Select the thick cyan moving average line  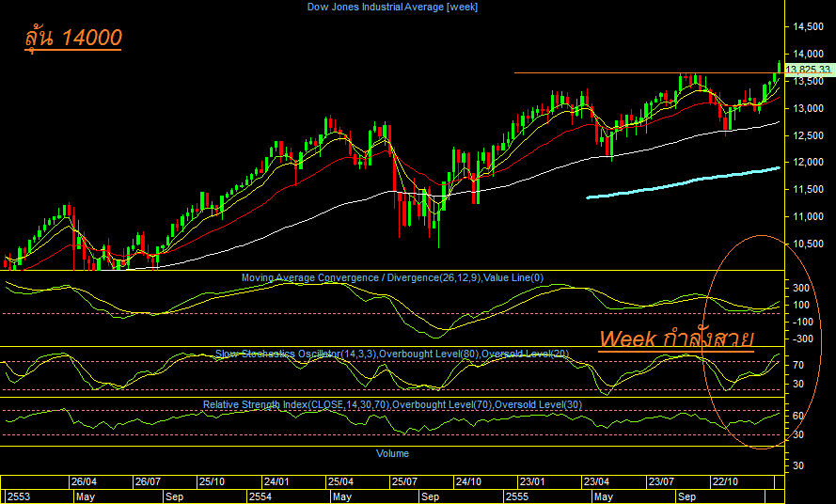[683, 183]
